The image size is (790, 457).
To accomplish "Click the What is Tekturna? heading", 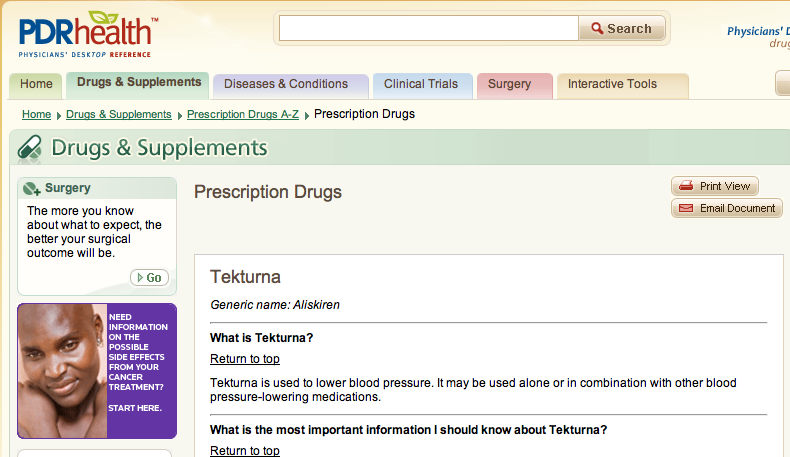I will click(261, 338).
